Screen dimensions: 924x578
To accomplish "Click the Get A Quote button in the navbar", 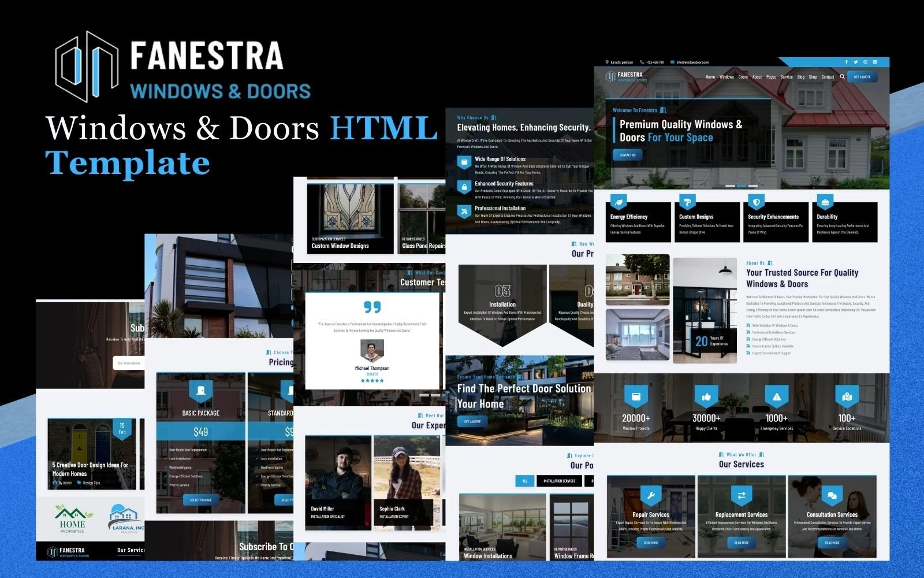I will (x=862, y=77).
